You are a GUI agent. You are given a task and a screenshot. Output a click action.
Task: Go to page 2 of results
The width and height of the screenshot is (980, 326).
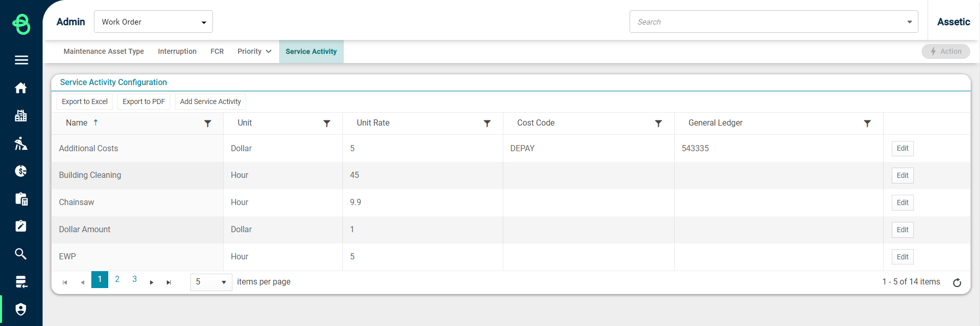[117, 279]
